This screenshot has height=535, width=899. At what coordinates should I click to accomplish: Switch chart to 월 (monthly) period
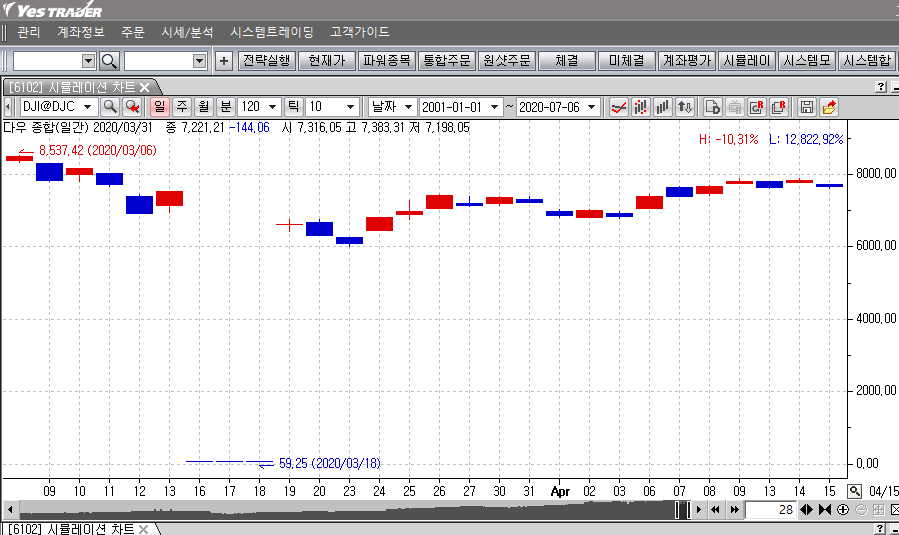click(203, 106)
